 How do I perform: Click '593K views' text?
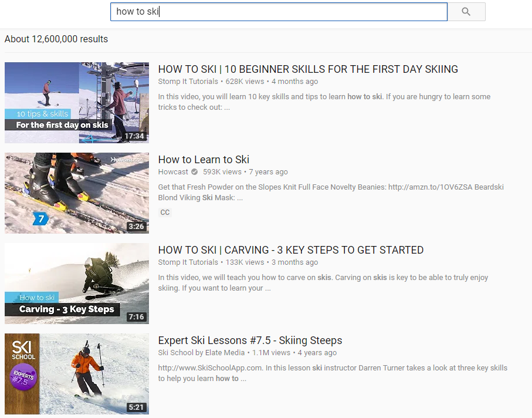tap(222, 172)
